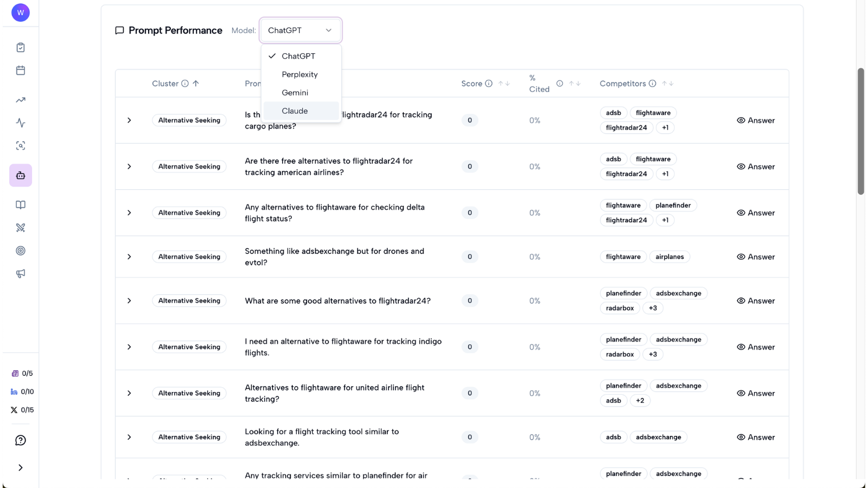Image resolution: width=868 pixels, height=488 pixels.
Task: Click the +1 badge in american airlines row
Action: [665, 174]
